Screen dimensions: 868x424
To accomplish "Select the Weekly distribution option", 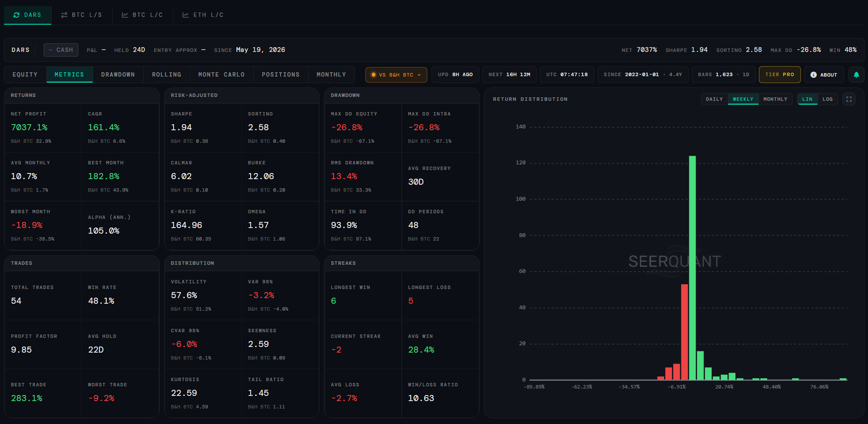I will tap(743, 99).
